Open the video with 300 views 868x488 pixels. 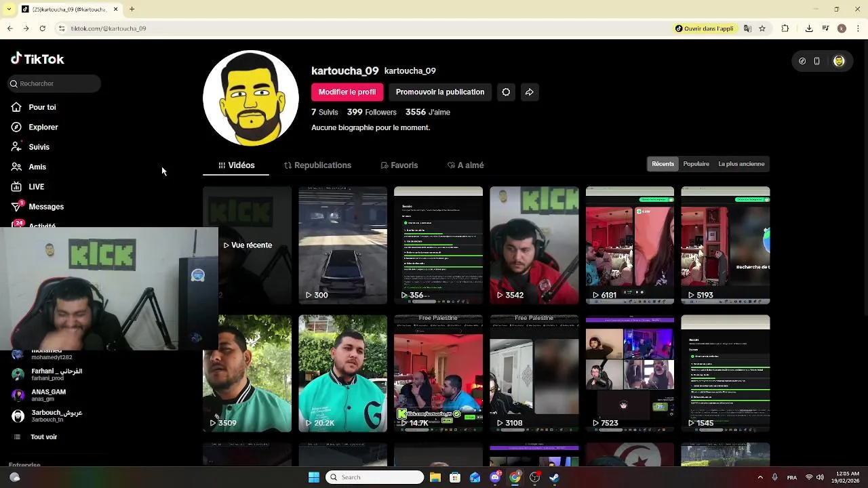coord(342,245)
